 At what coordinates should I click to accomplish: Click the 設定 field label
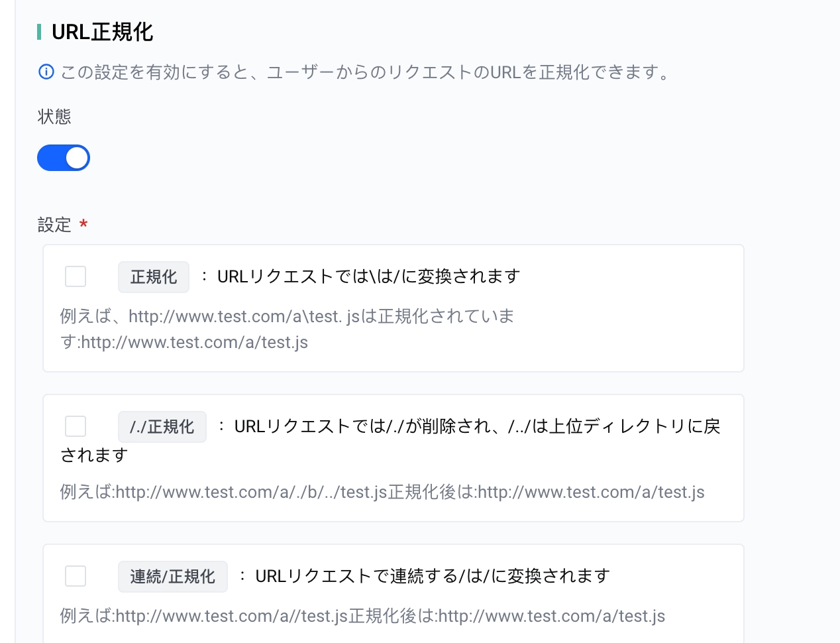pos(54,225)
